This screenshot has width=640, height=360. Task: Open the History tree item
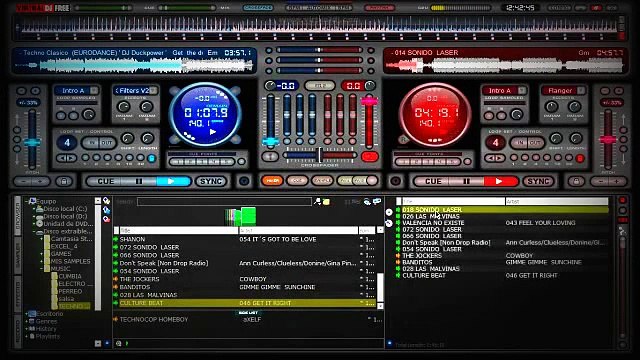[x=46, y=329]
